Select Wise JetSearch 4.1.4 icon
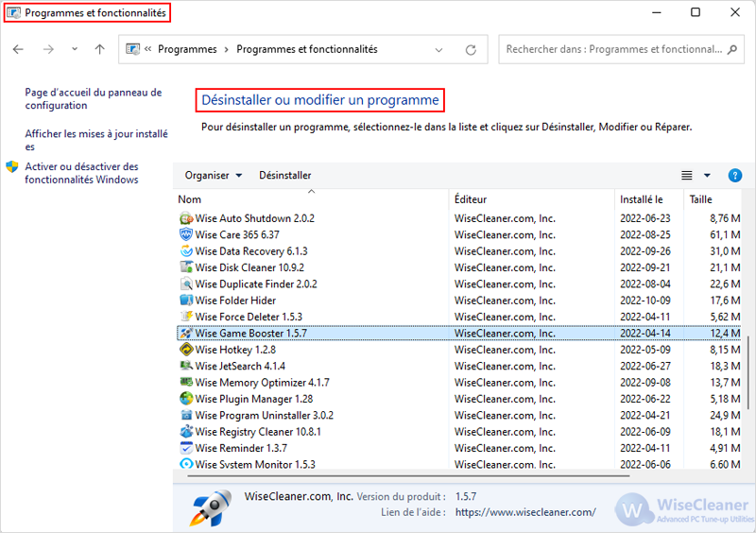 [186, 366]
